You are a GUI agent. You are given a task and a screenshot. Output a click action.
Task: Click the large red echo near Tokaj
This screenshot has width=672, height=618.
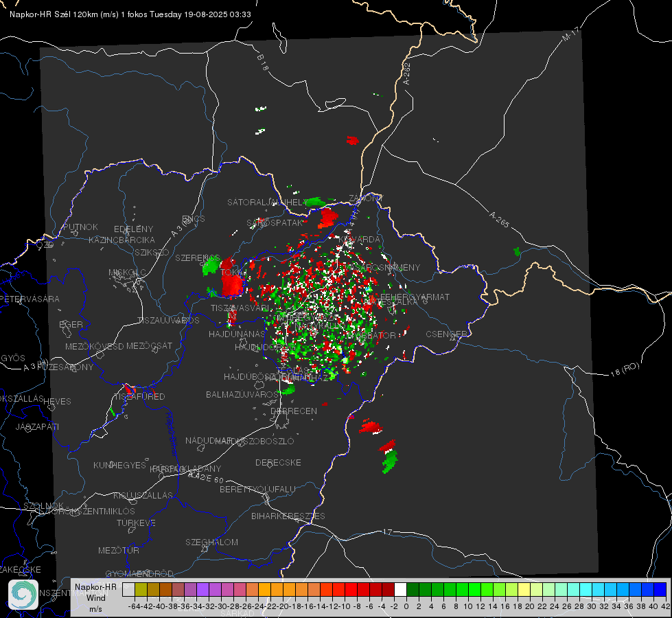point(232,284)
